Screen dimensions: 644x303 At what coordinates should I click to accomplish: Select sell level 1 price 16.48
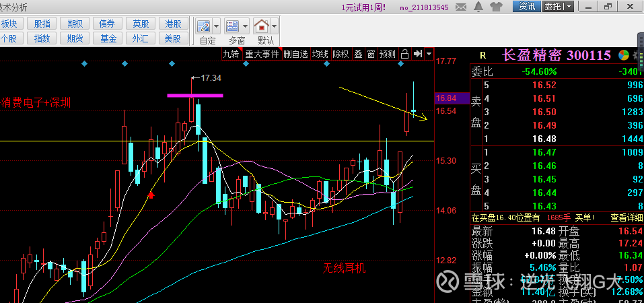tap(544, 139)
